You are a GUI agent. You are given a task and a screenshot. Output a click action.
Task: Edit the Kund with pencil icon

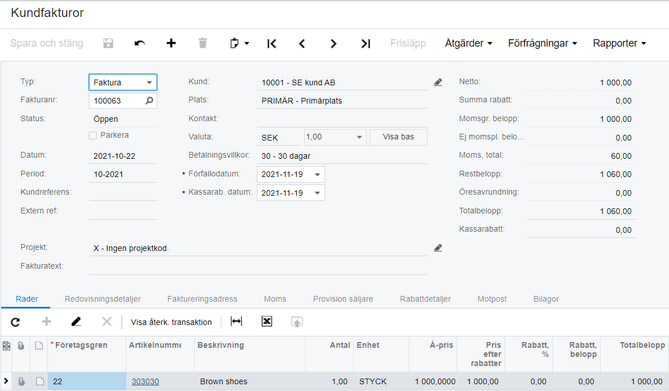pos(438,82)
